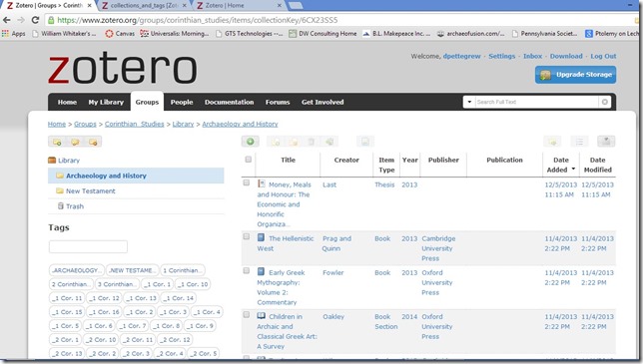Click the thesis icon beside Money, Meals
The image size is (643, 364).
tap(261, 183)
